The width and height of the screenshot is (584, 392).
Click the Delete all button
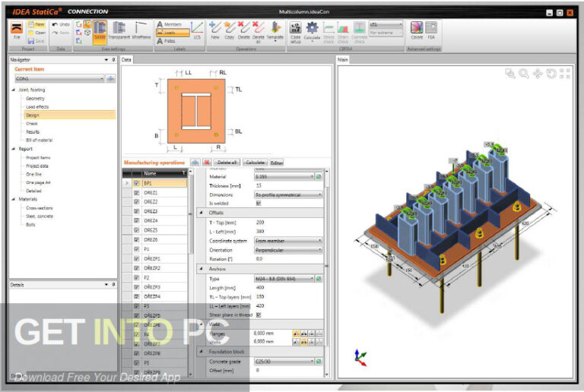coord(227,163)
